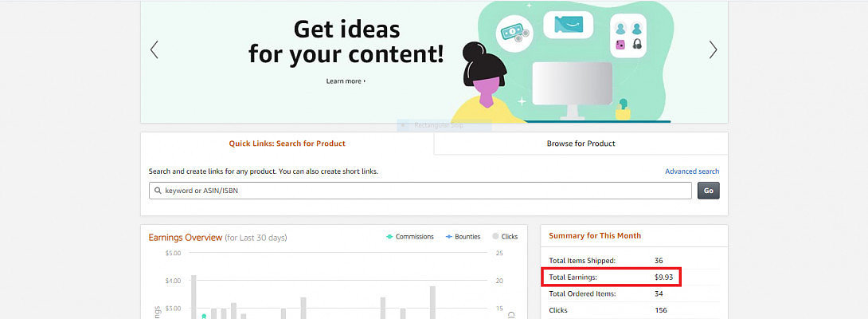Click the tallest gray bar in the earnings chart
Screen dimensions: 868x319
coord(194,297)
